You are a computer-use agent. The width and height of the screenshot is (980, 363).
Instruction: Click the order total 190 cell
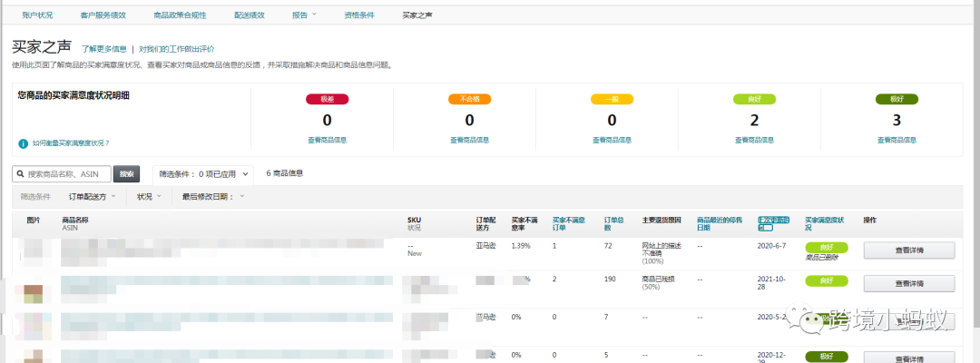click(x=610, y=280)
